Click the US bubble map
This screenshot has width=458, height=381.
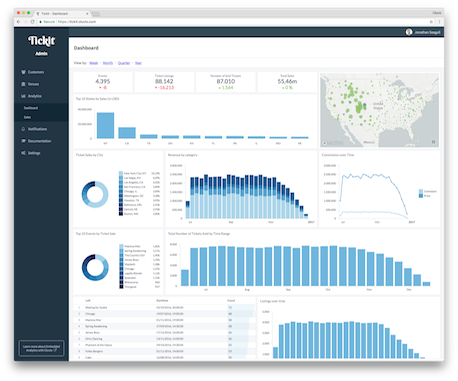pyautogui.click(x=379, y=110)
